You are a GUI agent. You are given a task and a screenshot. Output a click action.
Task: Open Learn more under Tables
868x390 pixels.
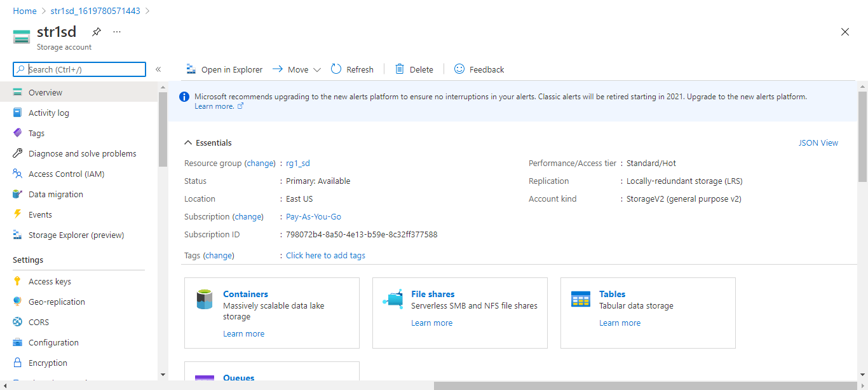pyautogui.click(x=620, y=323)
